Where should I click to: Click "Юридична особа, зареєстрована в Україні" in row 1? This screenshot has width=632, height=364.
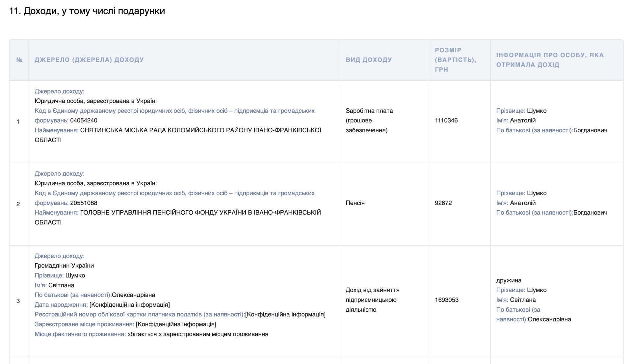click(95, 101)
